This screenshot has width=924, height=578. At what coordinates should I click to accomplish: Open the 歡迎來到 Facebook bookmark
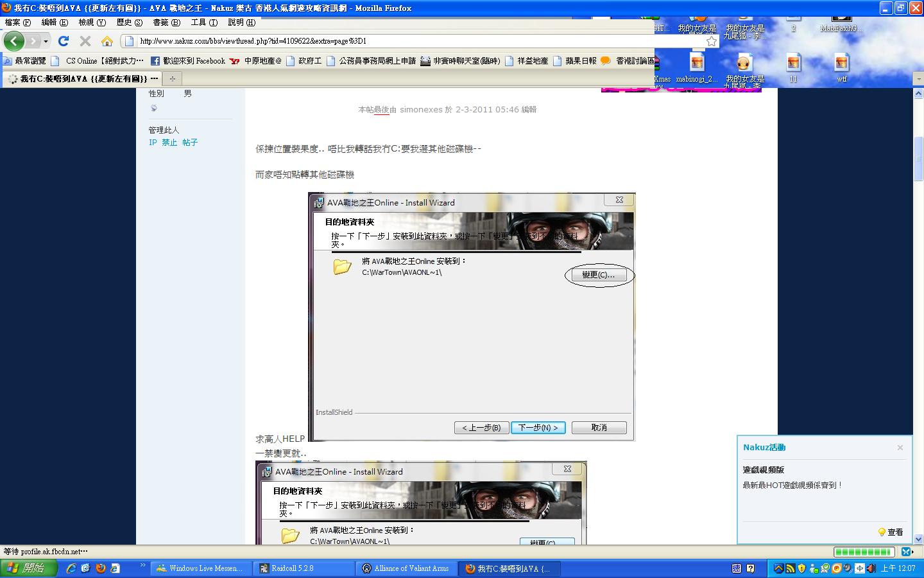(x=188, y=61)
